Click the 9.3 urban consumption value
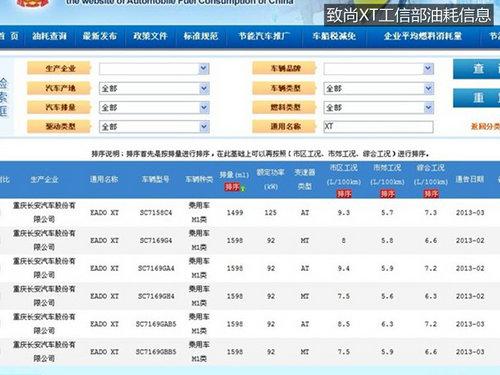 (343, 213)
